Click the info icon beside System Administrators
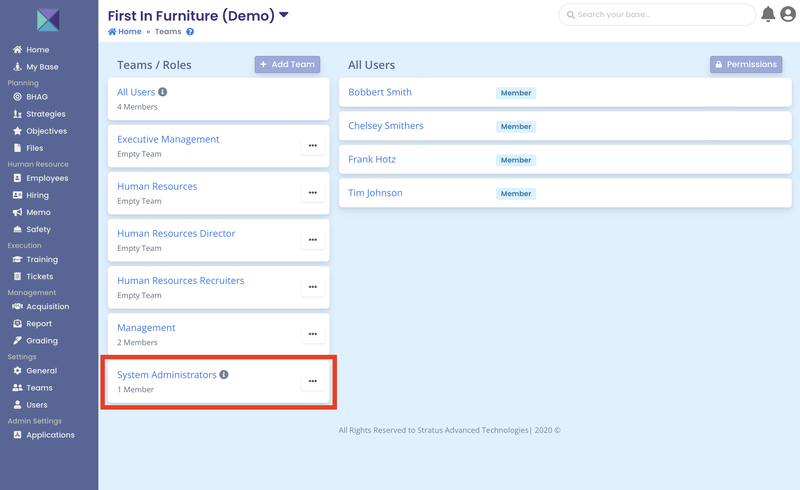Image resolution: width=800 pixels, height=490 pixels. point(224,375)
